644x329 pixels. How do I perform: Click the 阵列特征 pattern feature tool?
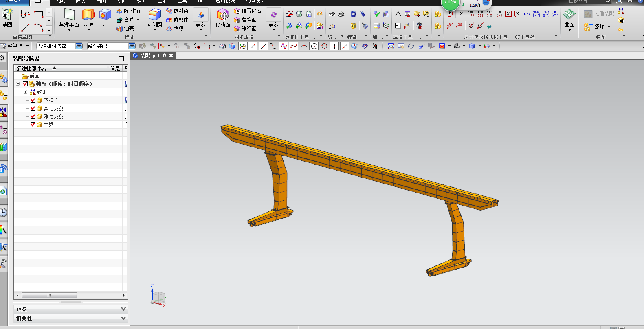coord(130,11)
